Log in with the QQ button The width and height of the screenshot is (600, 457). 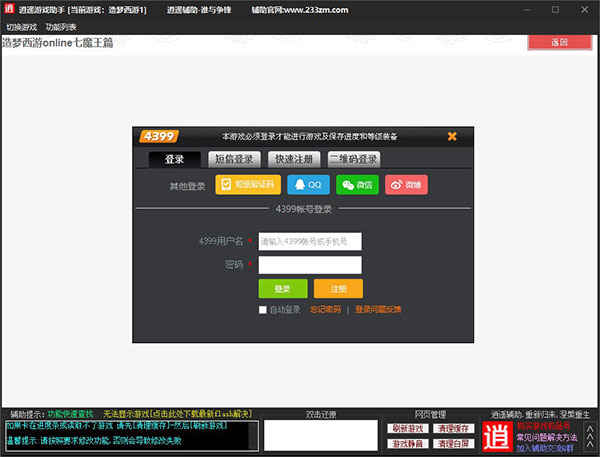(x=308, y=185)
